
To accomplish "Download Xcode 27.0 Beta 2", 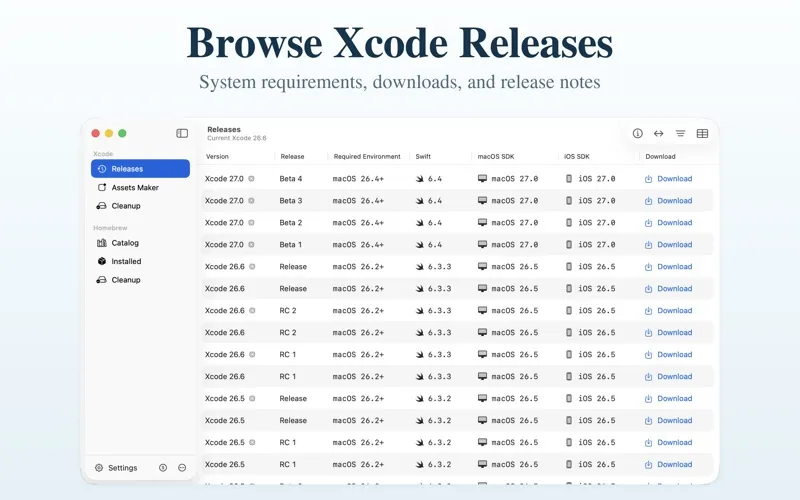I will [668, 223].
